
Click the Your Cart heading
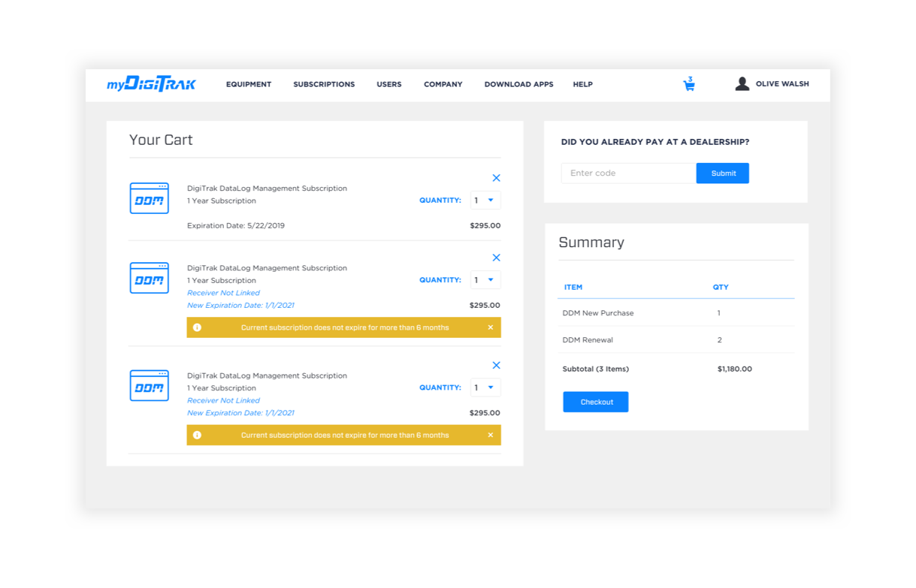point(161,140)
